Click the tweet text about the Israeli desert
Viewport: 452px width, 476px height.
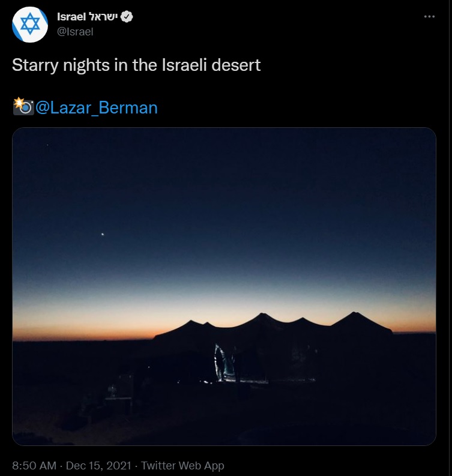tap(136, 65)
